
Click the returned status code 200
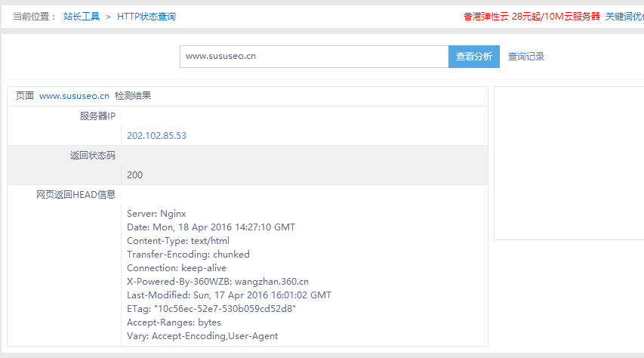(x=134, y=175)
